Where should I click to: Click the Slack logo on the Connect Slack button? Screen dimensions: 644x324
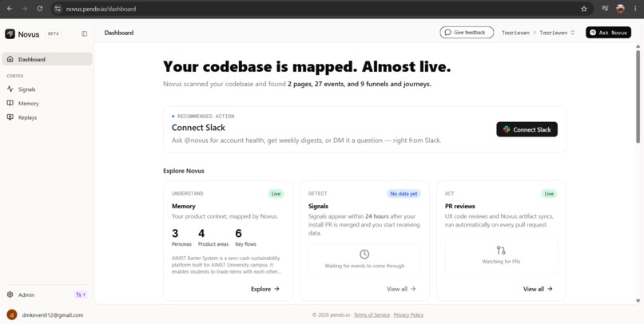[507, 129]
